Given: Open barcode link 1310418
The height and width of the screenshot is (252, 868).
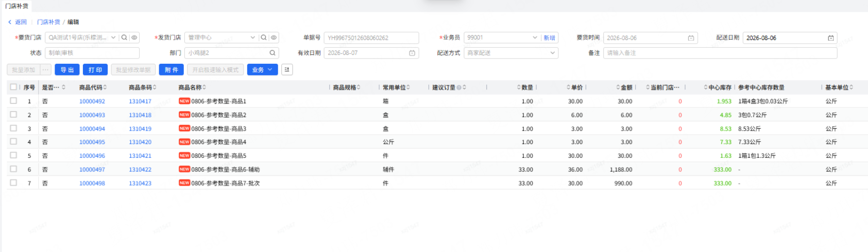Looking at the screenshot, I should pos(140,115).
